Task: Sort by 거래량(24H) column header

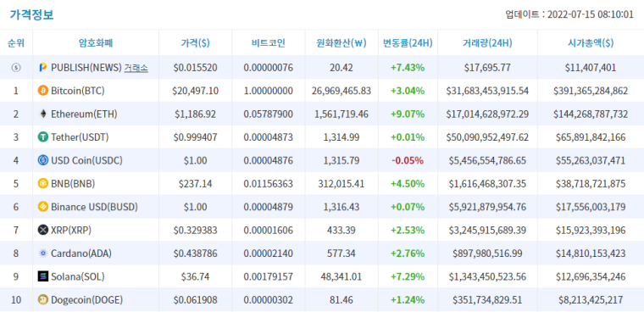Action: click(x=487, y=42)
